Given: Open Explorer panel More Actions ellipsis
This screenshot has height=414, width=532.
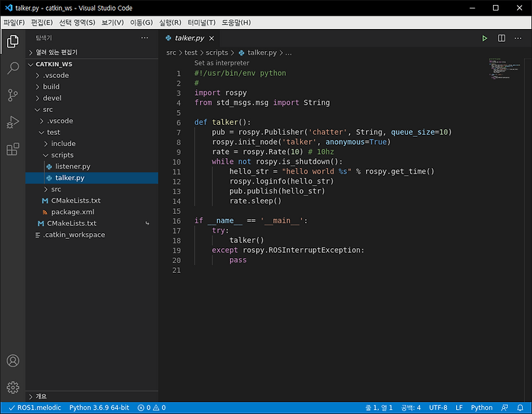Looking at the screenshot, I should pyautogui.click(x=145, y=38).
